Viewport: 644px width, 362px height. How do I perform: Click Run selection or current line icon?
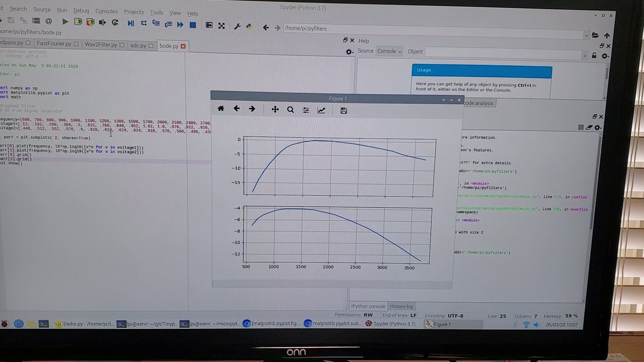click(103, 22)
